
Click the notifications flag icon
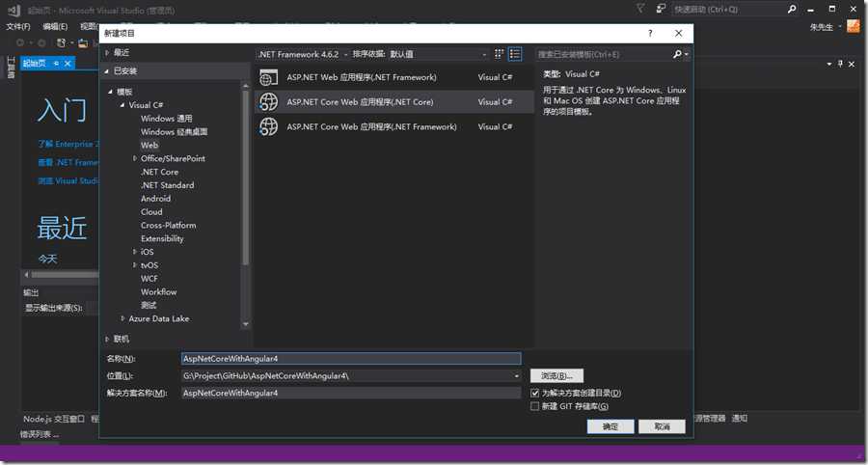[x=640, y=9]
